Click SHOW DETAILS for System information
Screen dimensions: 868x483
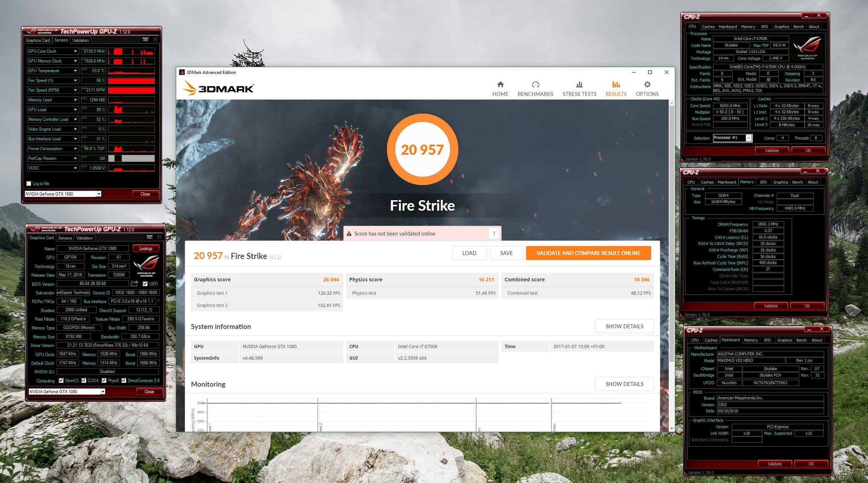(x=624, y=326)
